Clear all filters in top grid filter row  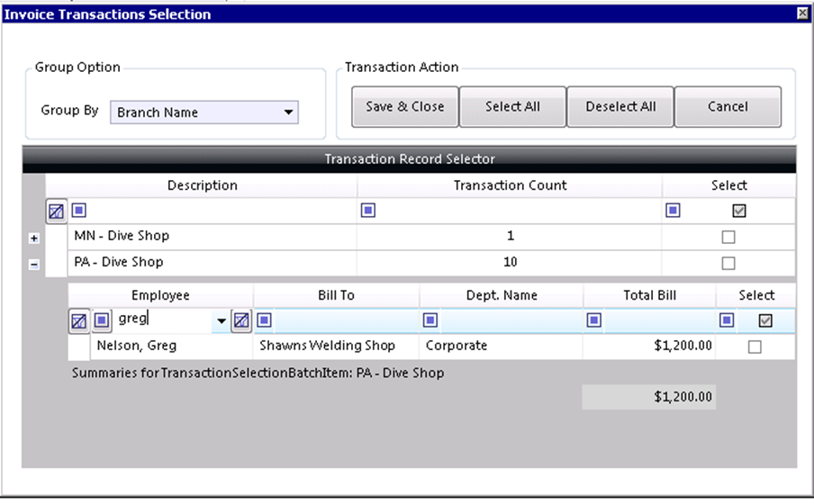point(56,211)
